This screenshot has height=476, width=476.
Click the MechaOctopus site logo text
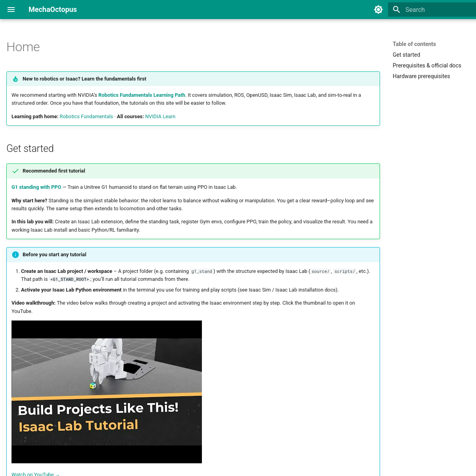click(x=53, y=10)
